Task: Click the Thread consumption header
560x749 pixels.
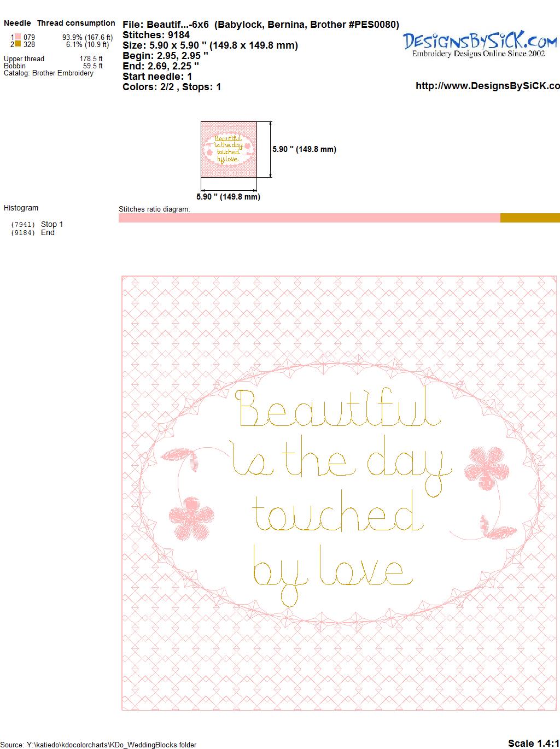Action: pyautogui.click(x=76, y=23)
